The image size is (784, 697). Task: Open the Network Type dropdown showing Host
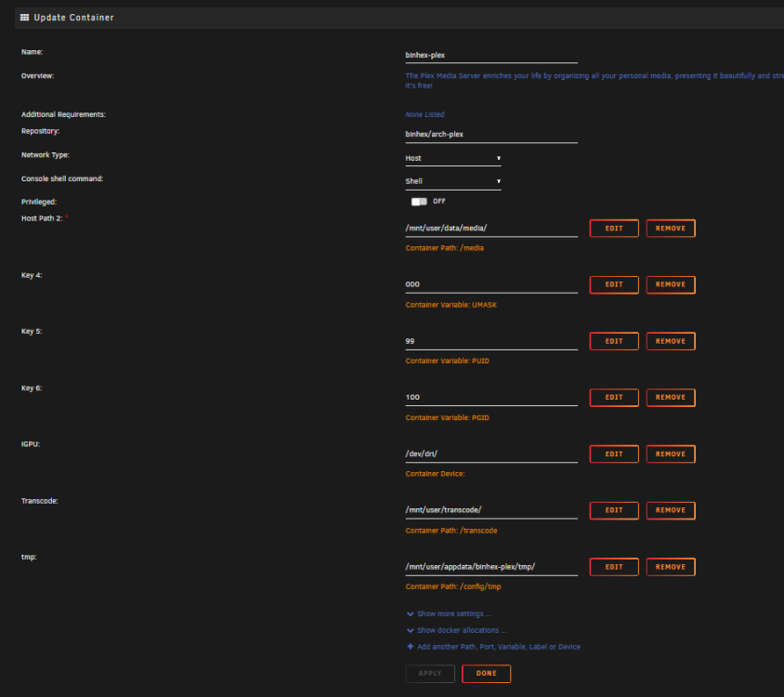click(x=453, y=158)
